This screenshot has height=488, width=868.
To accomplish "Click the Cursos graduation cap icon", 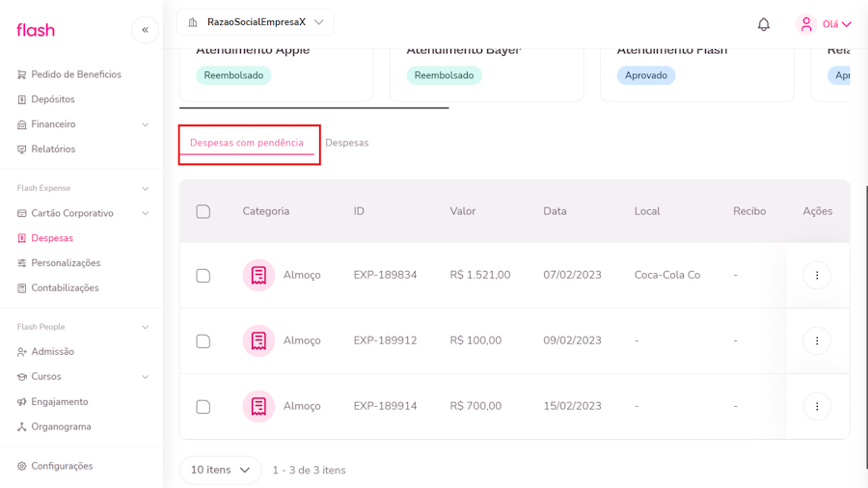I will click(x=21, y=377).
